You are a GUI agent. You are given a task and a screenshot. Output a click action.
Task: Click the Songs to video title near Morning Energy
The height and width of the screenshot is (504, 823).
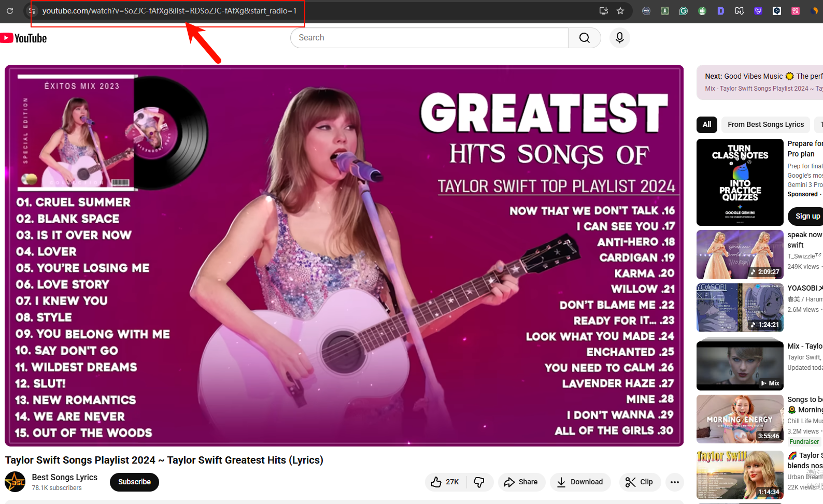click(805, 405)
